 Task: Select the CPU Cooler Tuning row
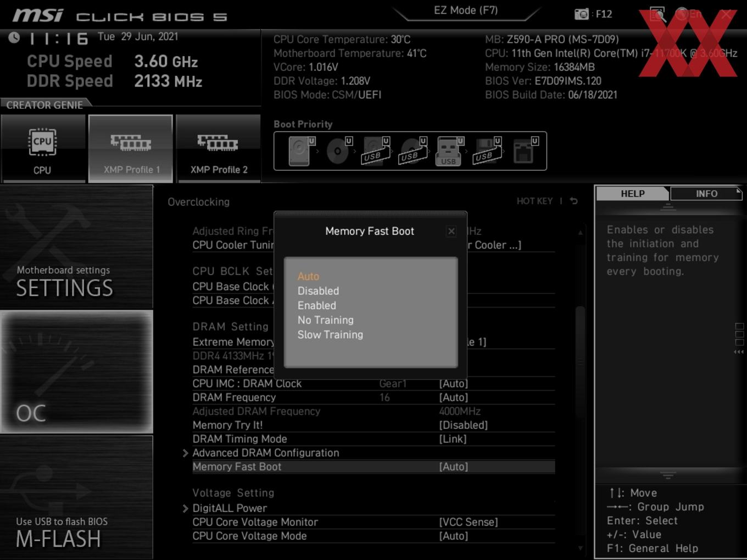374,245
